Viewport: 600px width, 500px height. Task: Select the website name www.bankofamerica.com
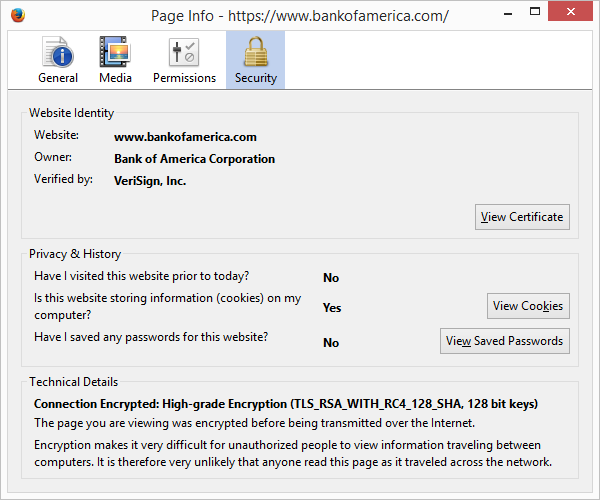185,137
